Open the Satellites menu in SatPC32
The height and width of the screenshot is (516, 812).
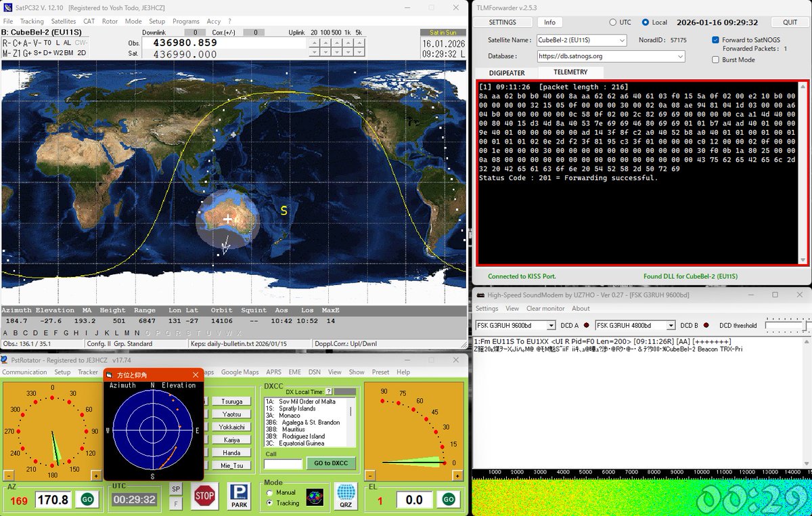click(64, 22)
